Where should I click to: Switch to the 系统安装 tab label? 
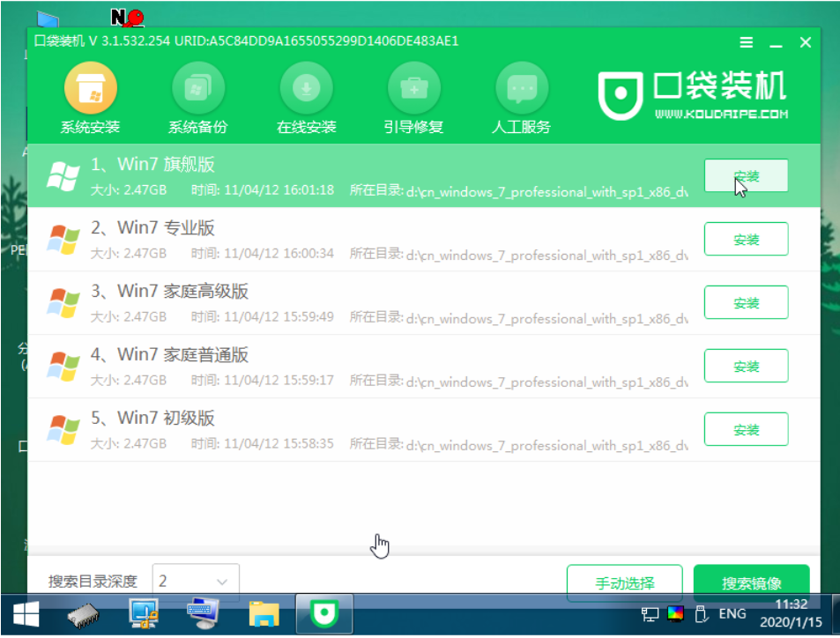tap(90, 128)
